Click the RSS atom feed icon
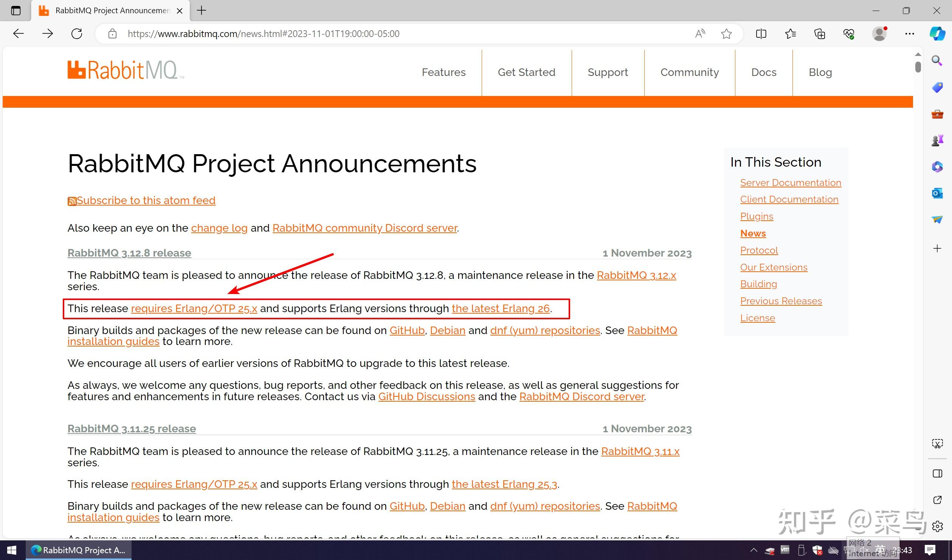This screenshot has width=952, height=560. pyautogui.click(x=72, y=201)
